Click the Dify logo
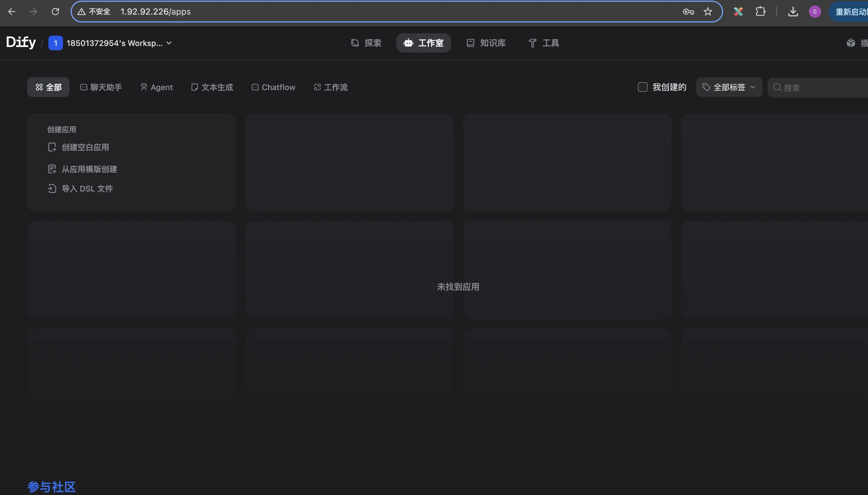Viewport: 868px width, 495px height. 21,43
